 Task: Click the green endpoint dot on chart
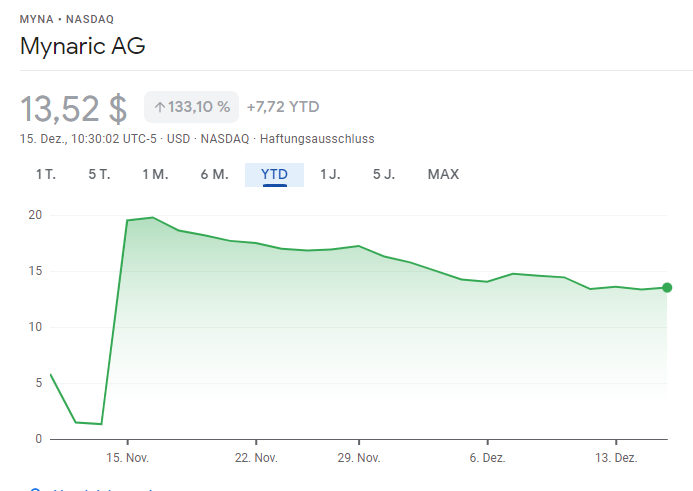coord(667,288)
